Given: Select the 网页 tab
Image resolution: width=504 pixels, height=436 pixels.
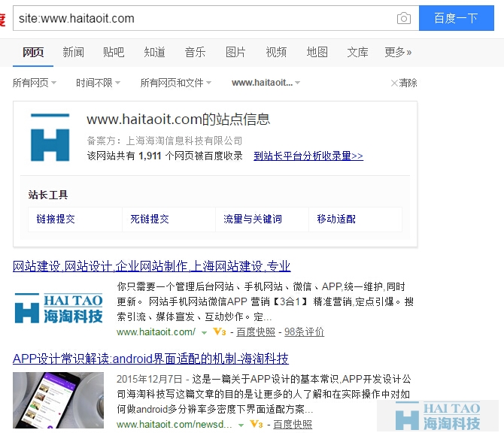Looking at the screenshot, I should click(x=33, y=52).
